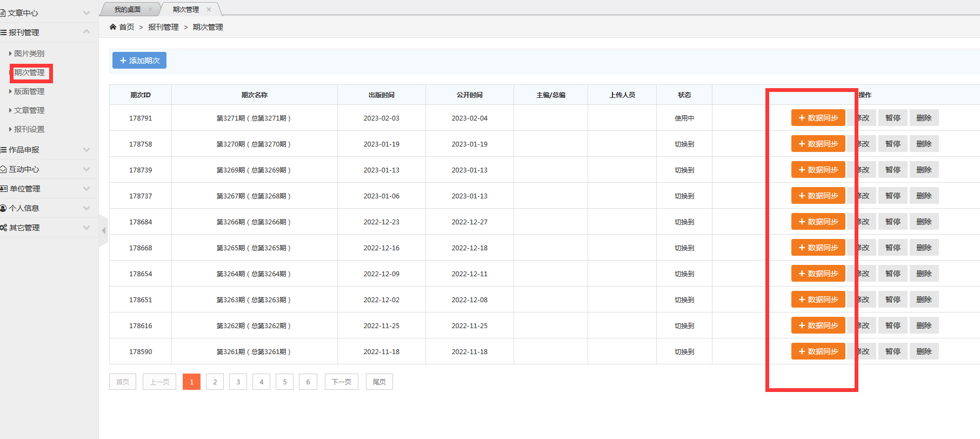The height and width of the screenshot is (439, 980).
Task: Click 修改 for issue 178651
Action: 863,300
